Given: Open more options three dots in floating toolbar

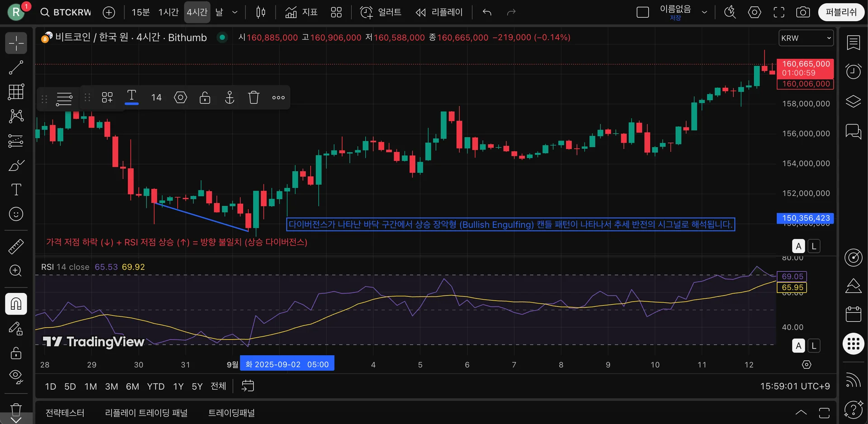Looking at the screenshot, I should click(278, 97).
